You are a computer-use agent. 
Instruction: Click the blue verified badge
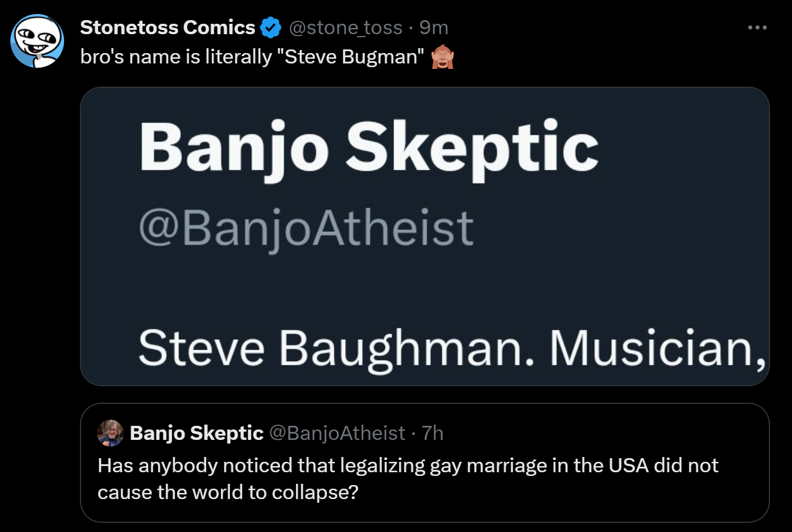point(270,27)
